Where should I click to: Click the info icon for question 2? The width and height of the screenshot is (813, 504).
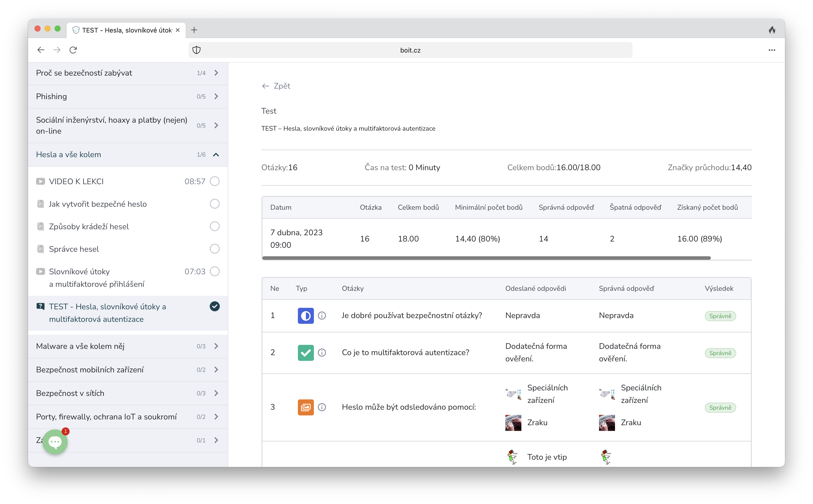coord(322,353)
